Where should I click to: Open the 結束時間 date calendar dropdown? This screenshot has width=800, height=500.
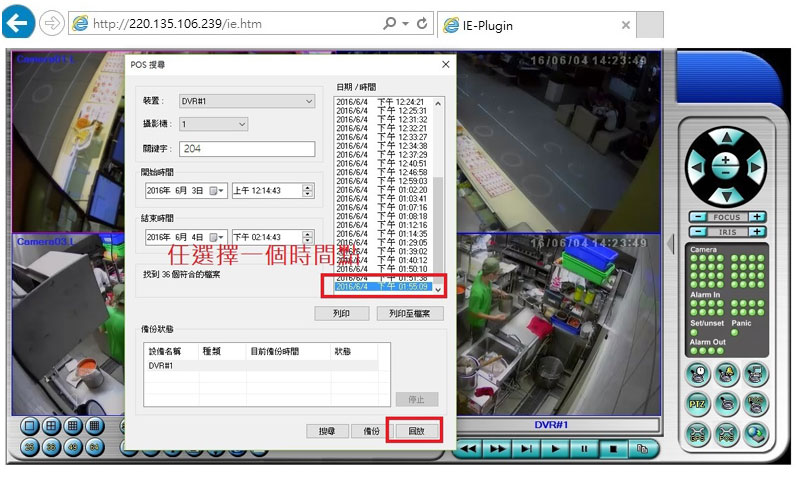[x=217, y=237]
